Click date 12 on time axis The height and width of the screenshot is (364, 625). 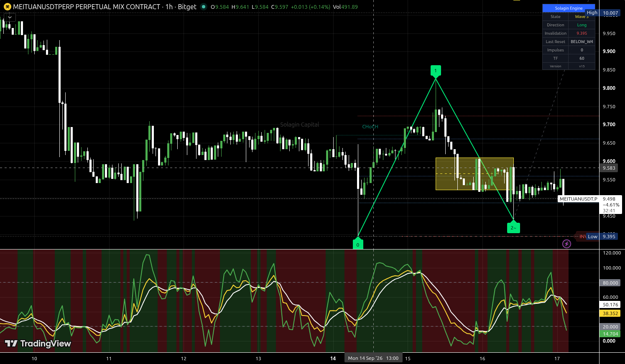coord(184,359)
